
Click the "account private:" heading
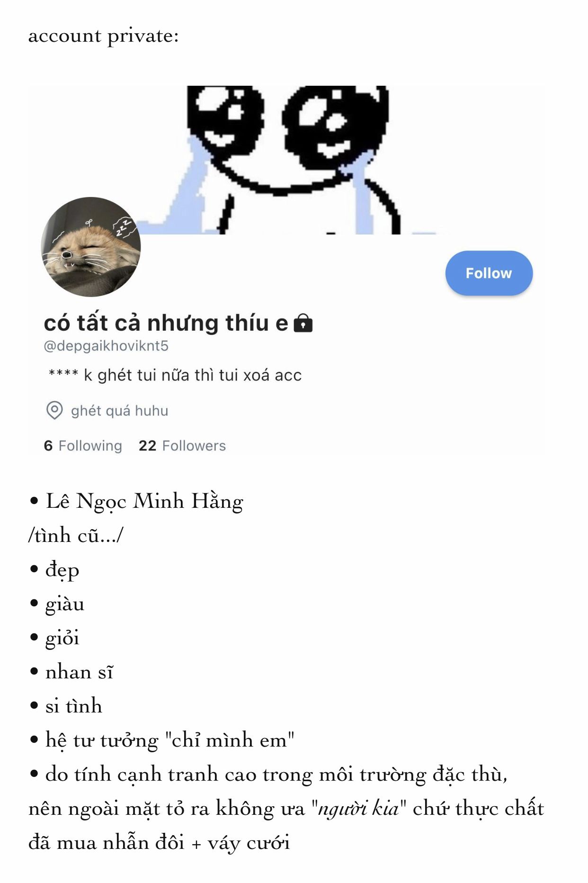click(x=104, y=36)
